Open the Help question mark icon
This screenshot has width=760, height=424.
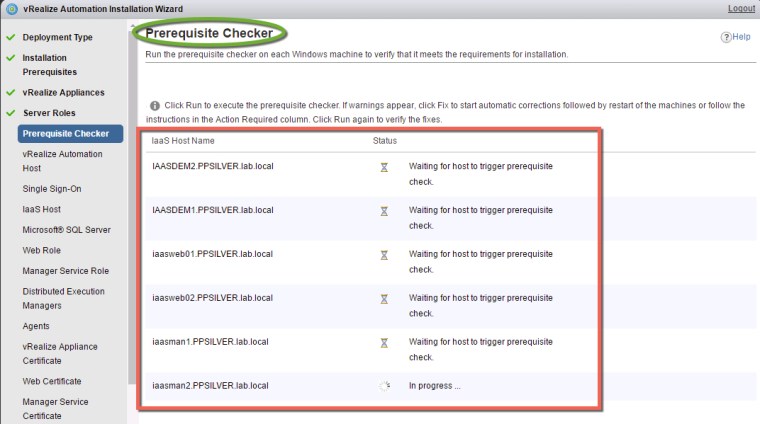tap(726, 37)
